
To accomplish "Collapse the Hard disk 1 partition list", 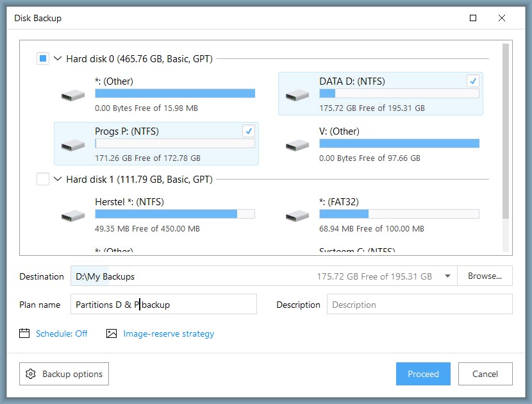I will [58, 180].
